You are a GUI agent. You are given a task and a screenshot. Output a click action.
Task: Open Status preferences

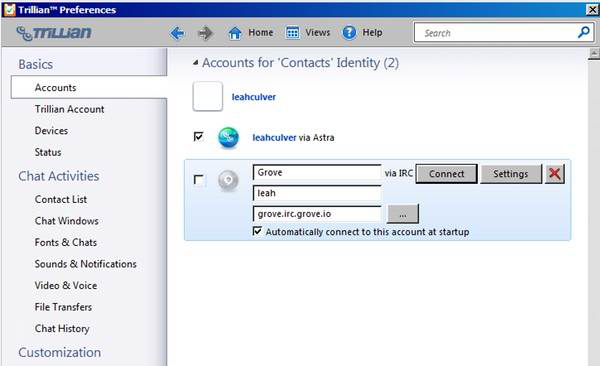(x=48, y=152)
